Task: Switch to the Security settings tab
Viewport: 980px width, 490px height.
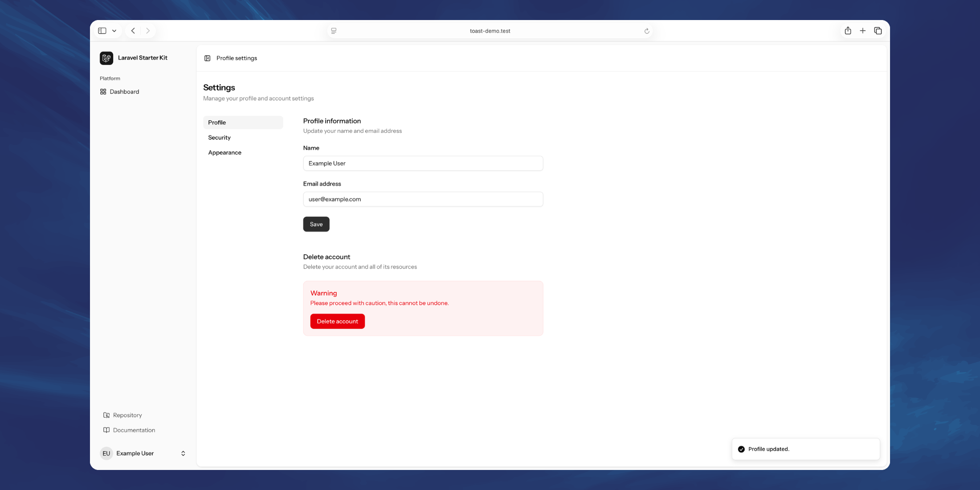Action: 219,137
